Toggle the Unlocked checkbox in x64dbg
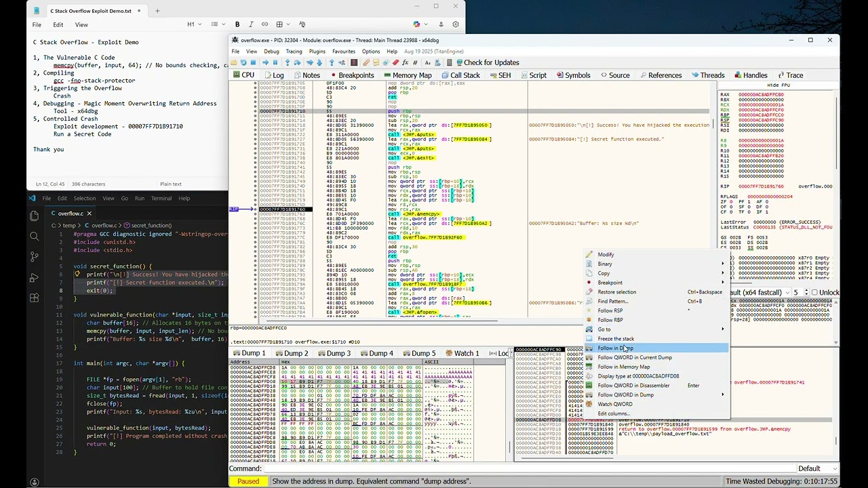This screenshot has width=868, height=488. [814, 292]
